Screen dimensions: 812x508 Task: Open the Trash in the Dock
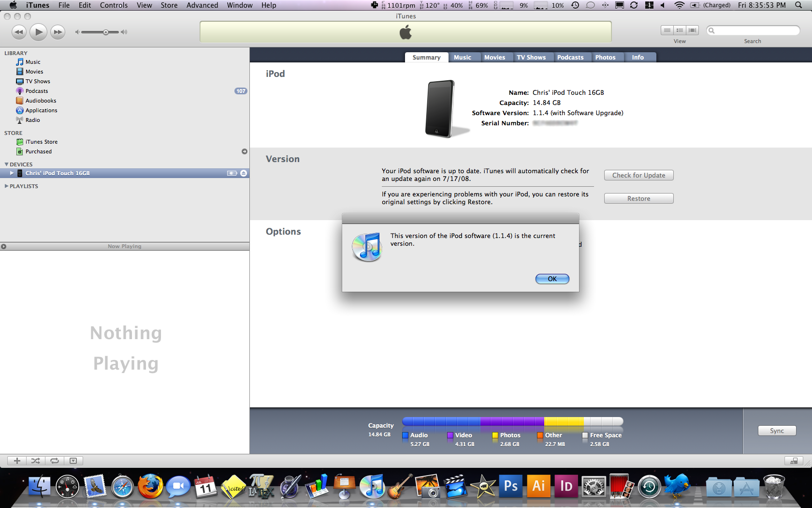(774, 486)
